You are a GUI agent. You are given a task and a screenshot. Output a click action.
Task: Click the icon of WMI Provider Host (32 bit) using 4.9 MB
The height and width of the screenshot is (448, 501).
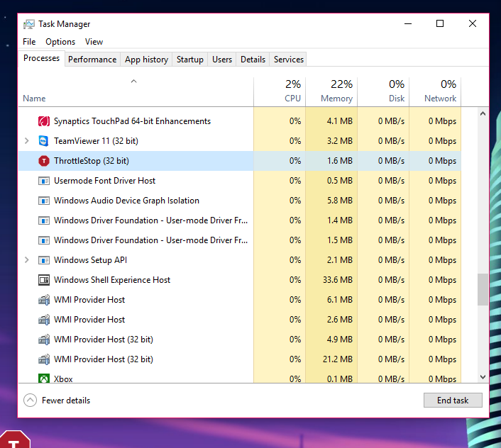[44, 340]
